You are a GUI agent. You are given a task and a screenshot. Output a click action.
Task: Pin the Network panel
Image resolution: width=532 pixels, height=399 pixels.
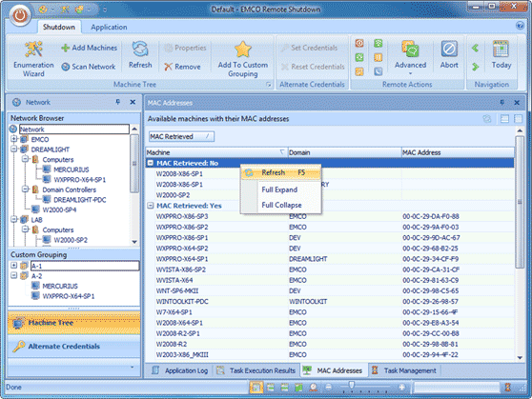117,102
